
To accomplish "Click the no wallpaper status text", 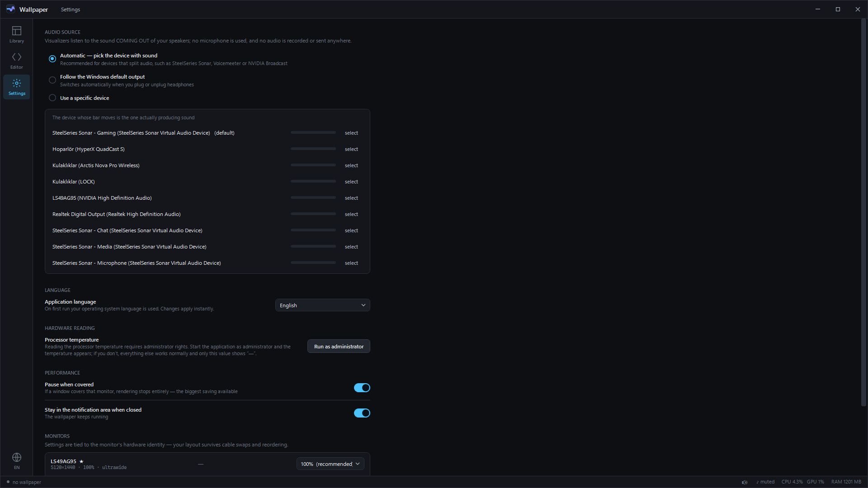I will click(x=27, y=482).
